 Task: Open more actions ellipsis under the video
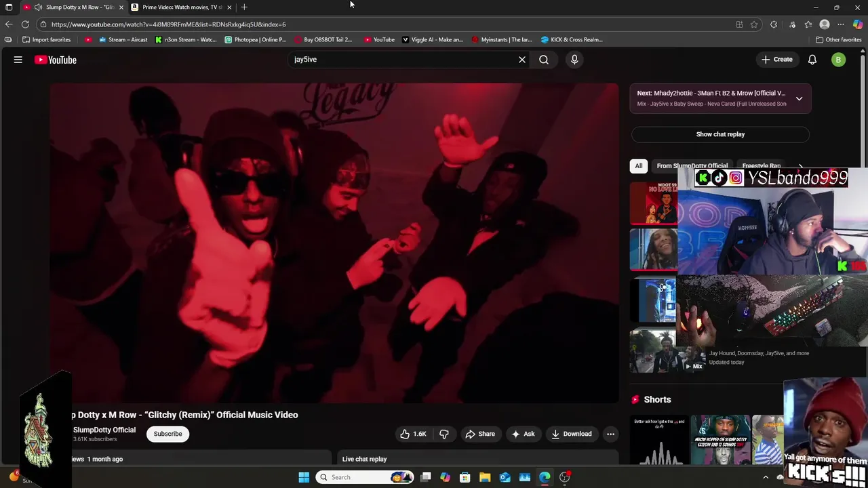coord(610,434)
